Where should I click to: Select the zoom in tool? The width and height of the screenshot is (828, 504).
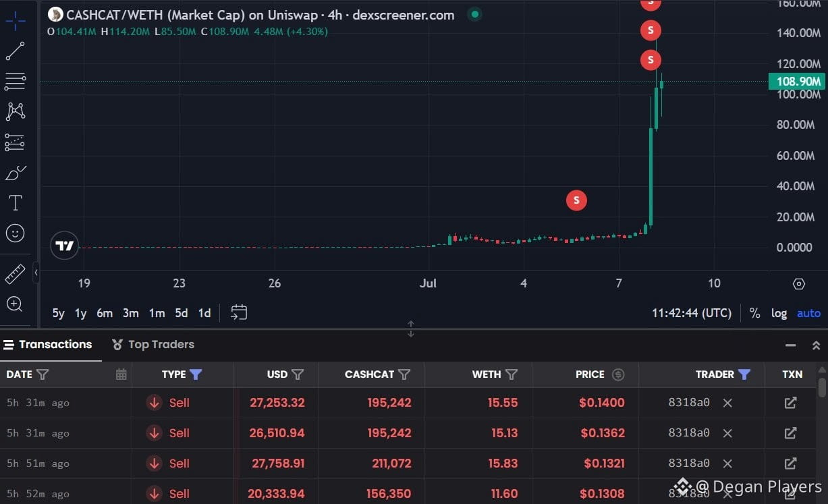(15, 304)
